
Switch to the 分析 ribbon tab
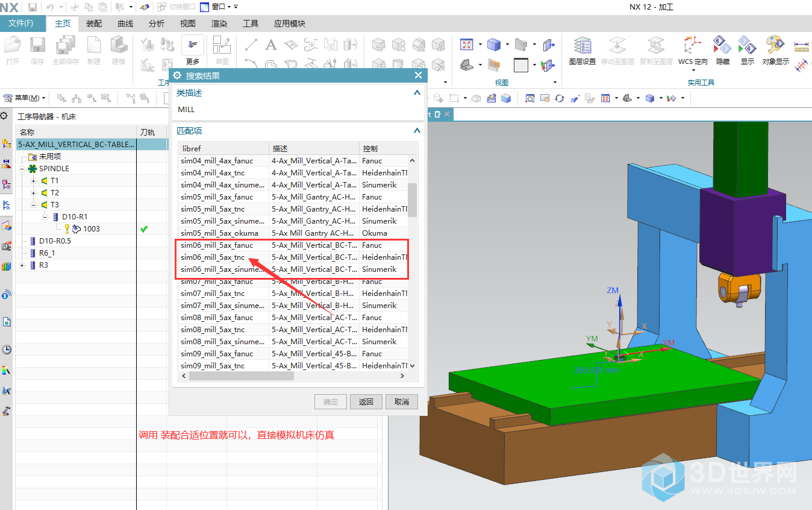157,24
